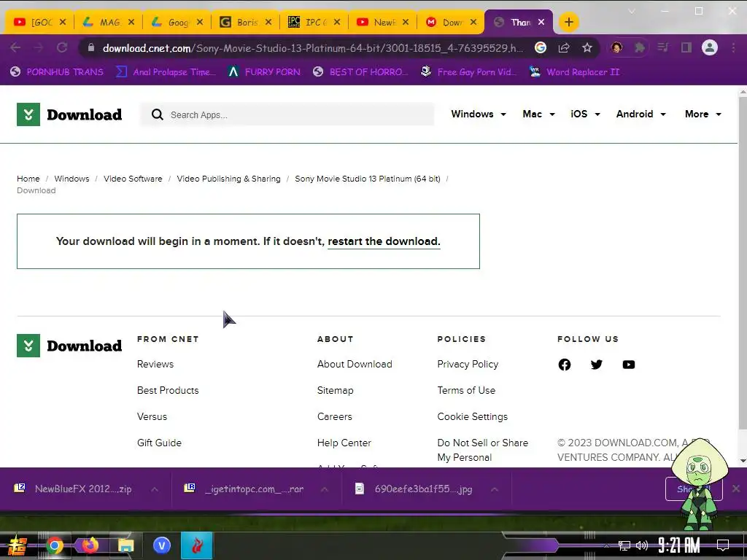Open the About Download footer link
Image resolution: width=747 pixels, height=560 pixels.
[355, 364]
